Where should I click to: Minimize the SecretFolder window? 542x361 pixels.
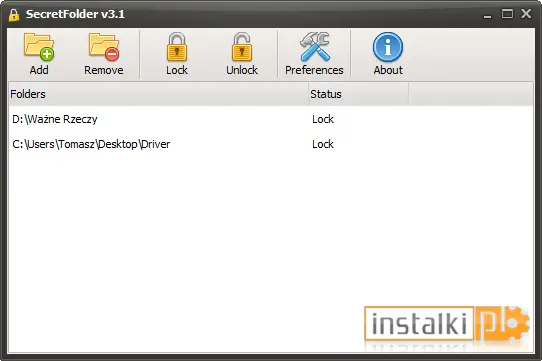[x=487, y=15]
